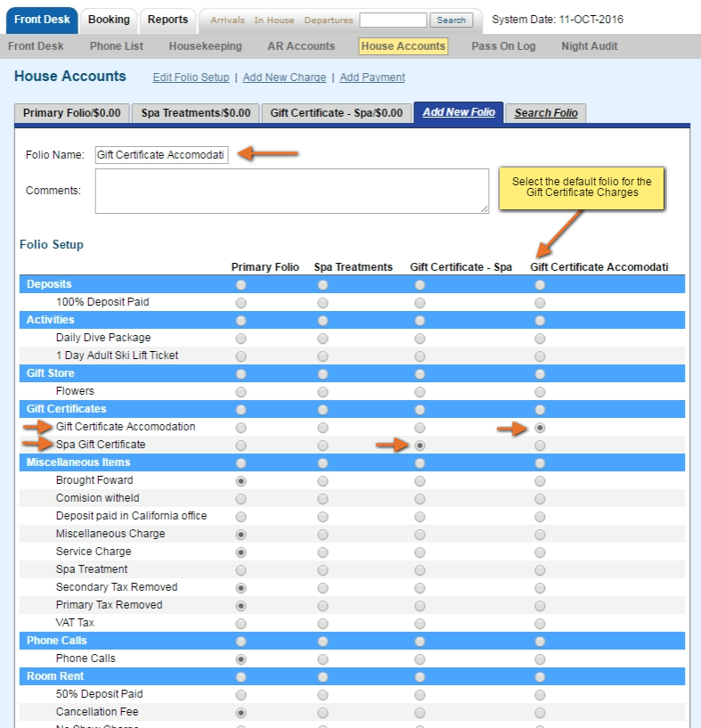Click the Spa Treatments column header

(354, 267)
